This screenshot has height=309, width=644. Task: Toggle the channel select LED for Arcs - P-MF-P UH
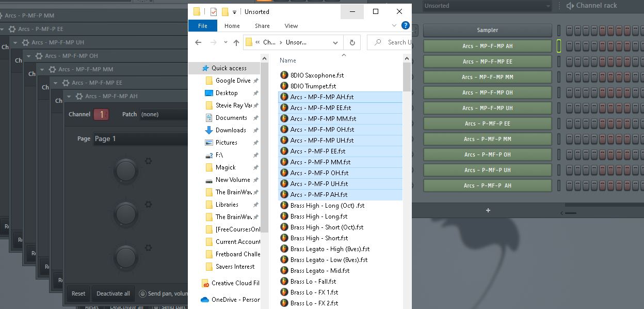[x=558, y=170]
